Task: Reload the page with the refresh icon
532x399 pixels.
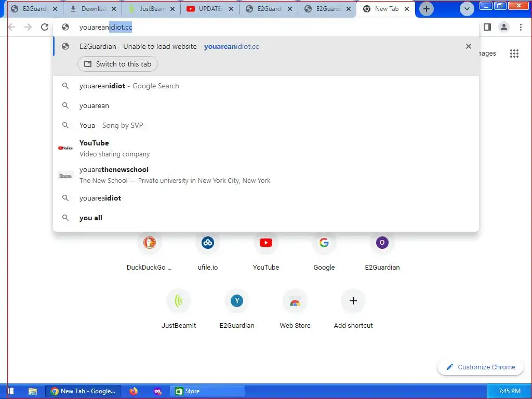Action: click(x=45, y=27)
